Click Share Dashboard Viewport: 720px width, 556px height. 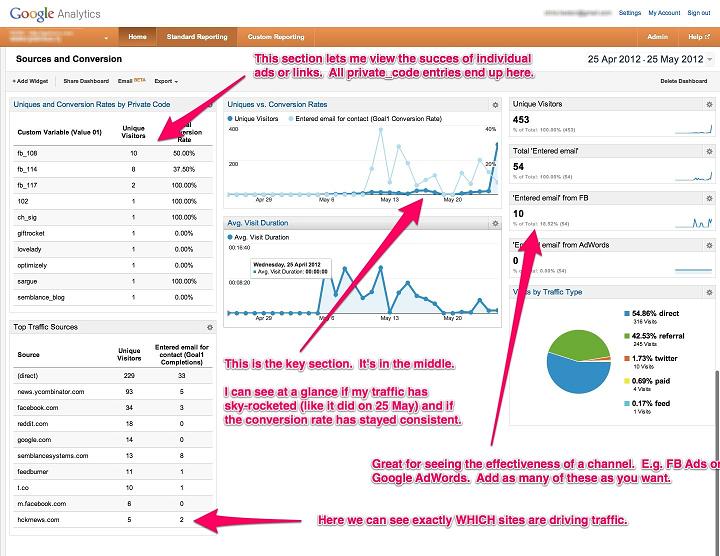point(86,81)
